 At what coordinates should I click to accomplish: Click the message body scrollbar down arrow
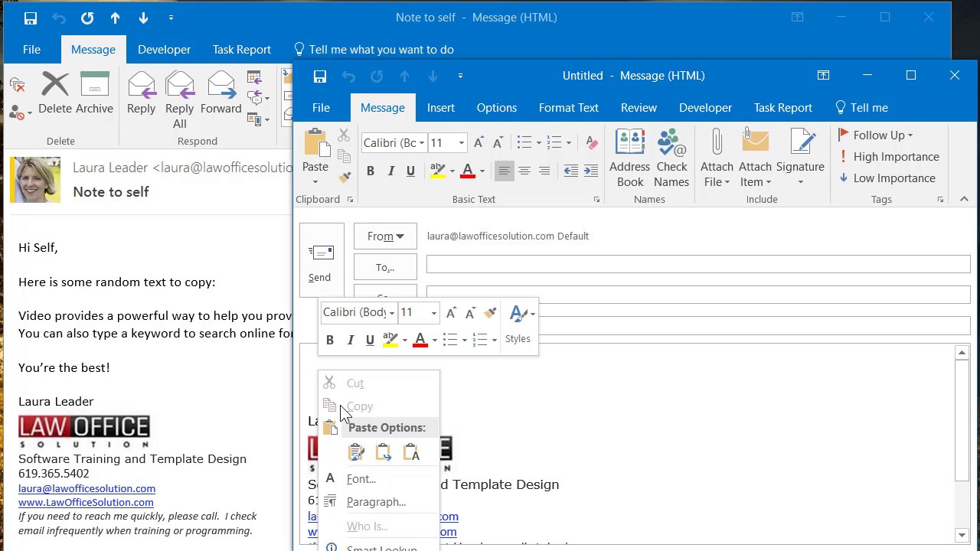[962, 535]
